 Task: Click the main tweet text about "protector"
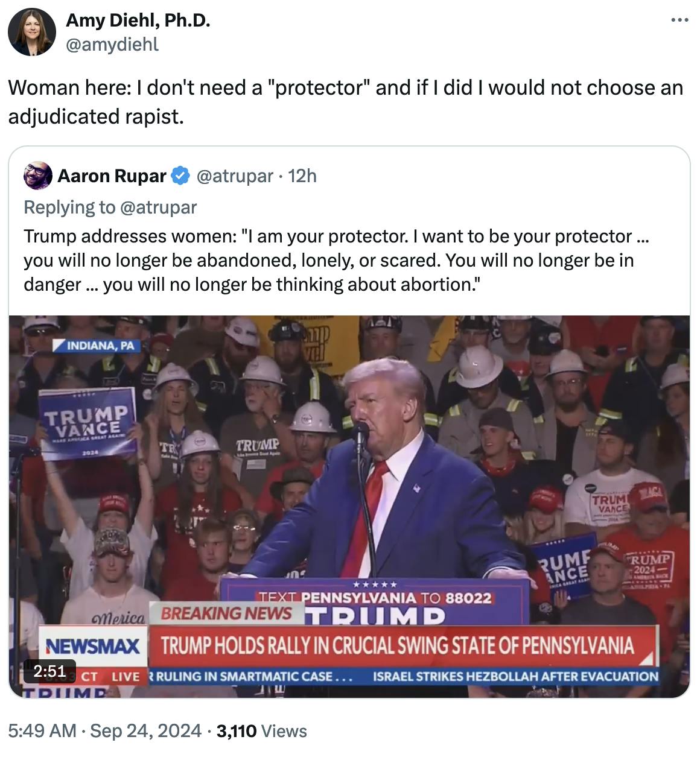click(x=345, y=101)
